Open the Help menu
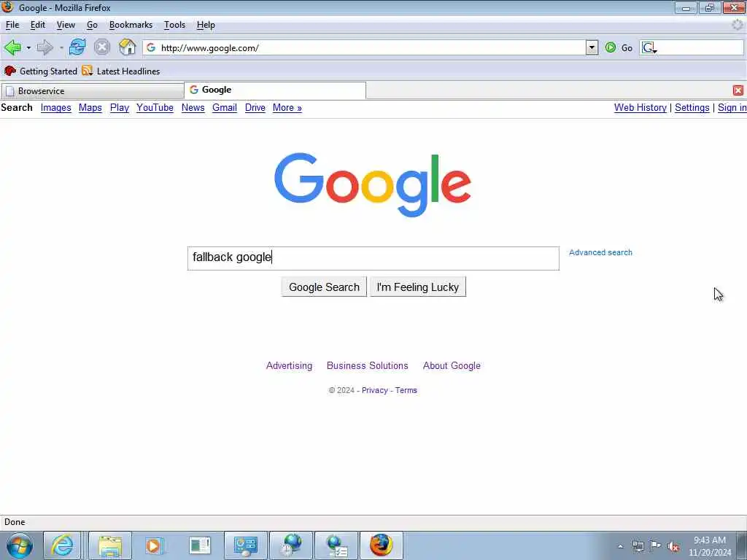The image size is (747, 560). [x=206, y=25]
